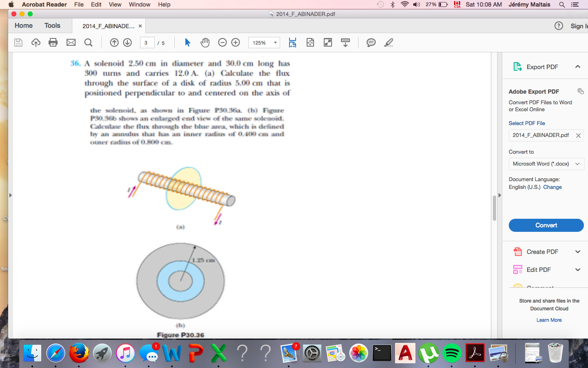Print the document using printer icon
Image resolution: width=588 pixels, height=368 pixels.
[53, 43]
